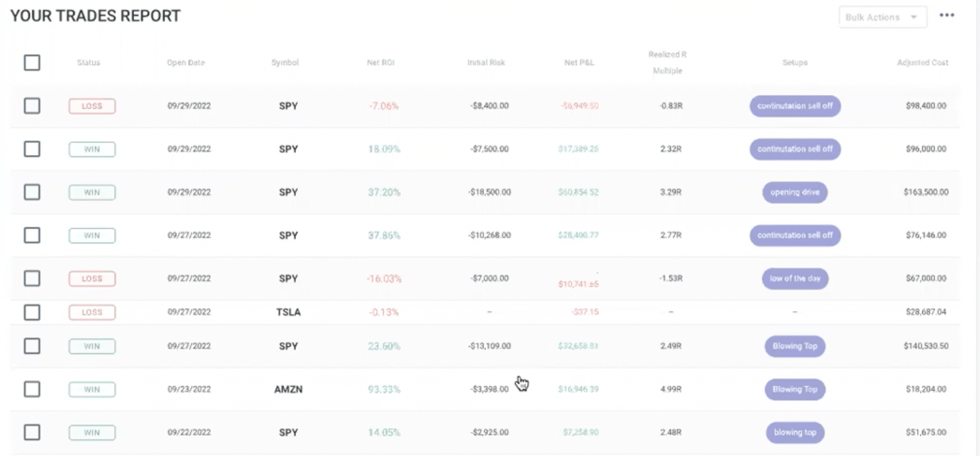Viewport: 980px width, 456px height.
Task: Check the first SPY LOSS trade row
Action: click(x=32, y=105)
